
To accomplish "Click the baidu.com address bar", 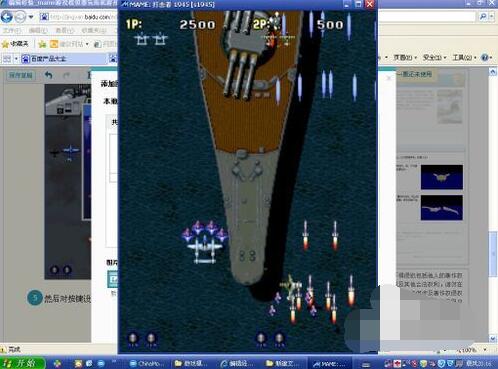I will [x=78, y=17].
